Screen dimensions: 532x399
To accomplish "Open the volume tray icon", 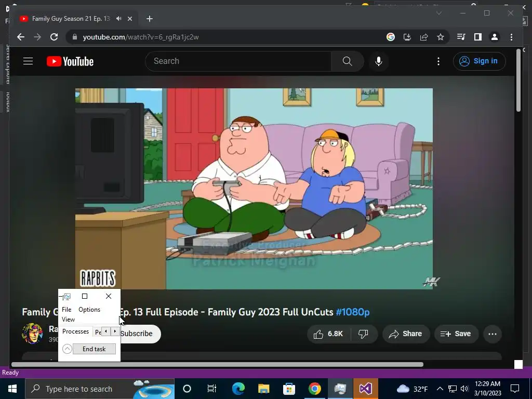I will pos(464,389).
